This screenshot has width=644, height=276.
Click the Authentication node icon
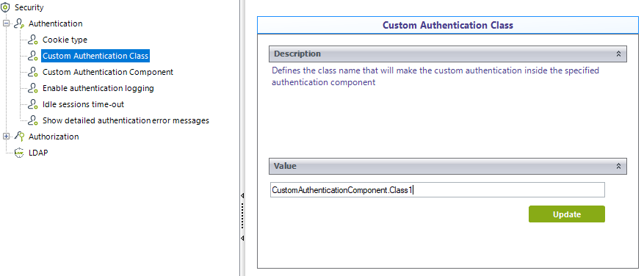(x=19, y=23)
